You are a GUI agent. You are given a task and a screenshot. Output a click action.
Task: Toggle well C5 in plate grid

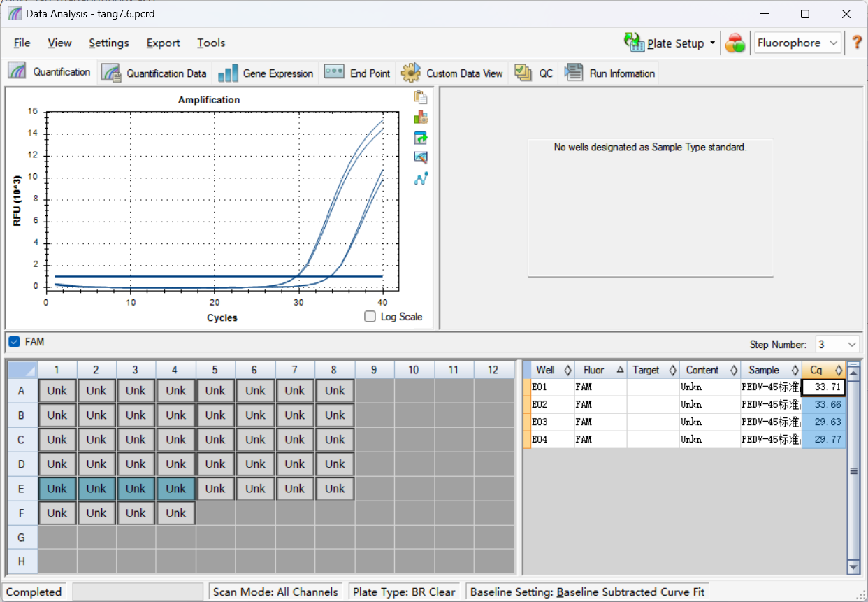click(x=215, y=440)
